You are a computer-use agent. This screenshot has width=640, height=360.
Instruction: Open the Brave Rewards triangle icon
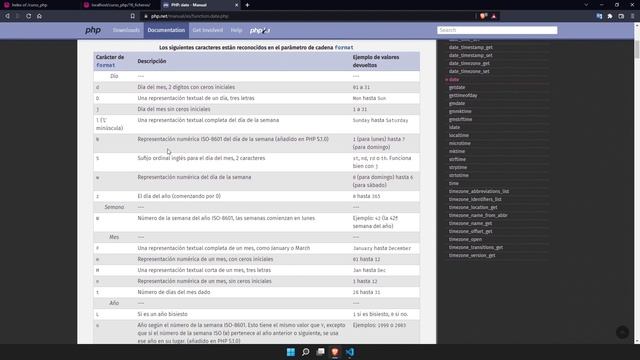click(x=493, y=16)
